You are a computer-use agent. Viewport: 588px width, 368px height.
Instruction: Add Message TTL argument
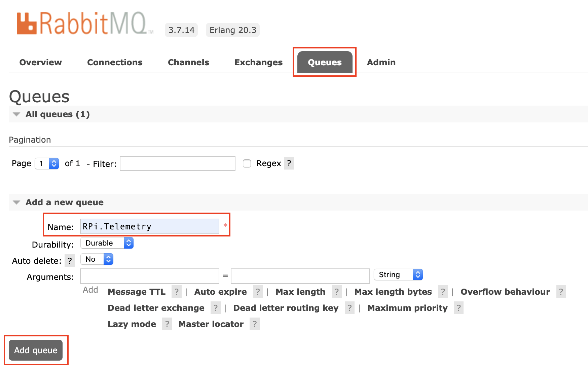[137, 292]
